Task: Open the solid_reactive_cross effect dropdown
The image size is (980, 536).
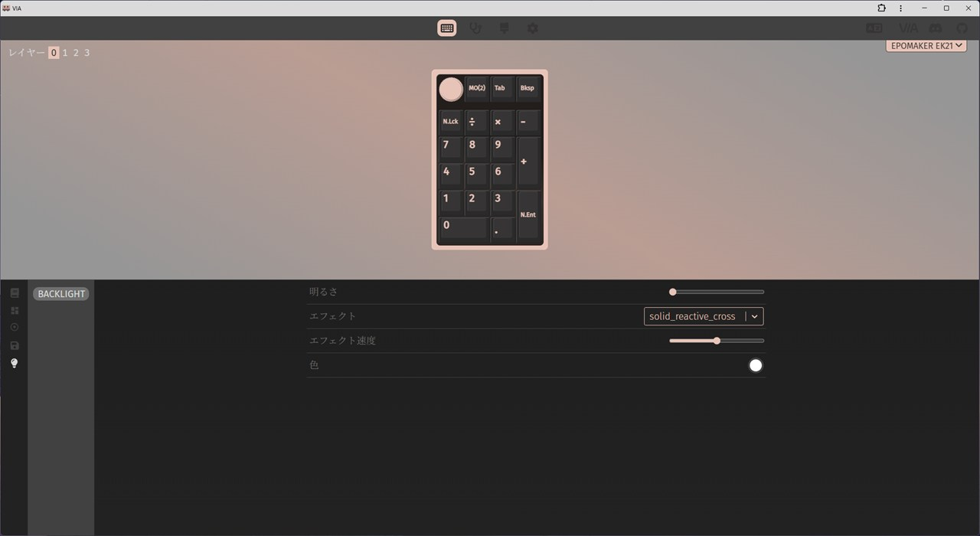Action: [x=703, y=316]
